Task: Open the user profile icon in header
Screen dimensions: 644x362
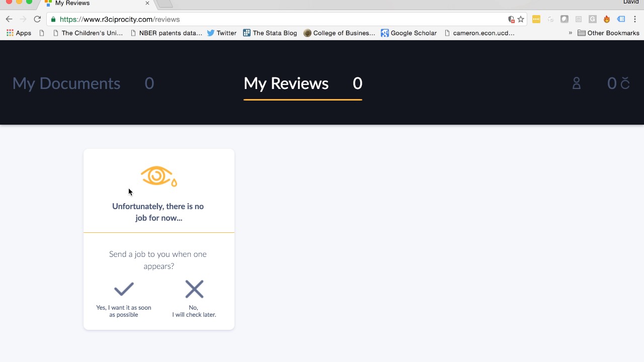Action: coord(577,83)
